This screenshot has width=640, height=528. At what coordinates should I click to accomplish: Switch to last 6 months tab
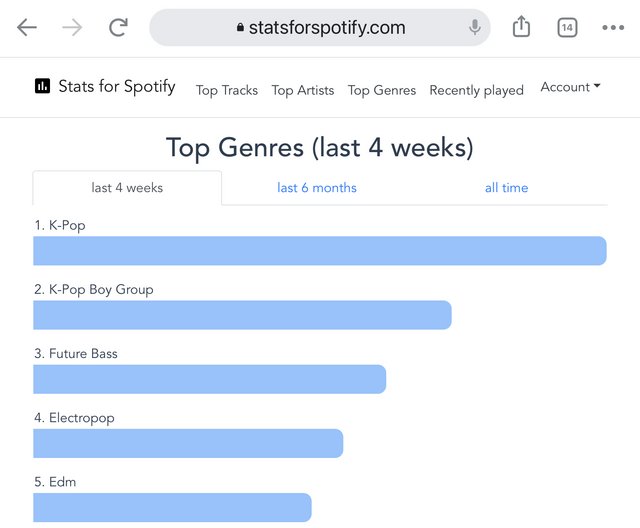click(317, 188)
